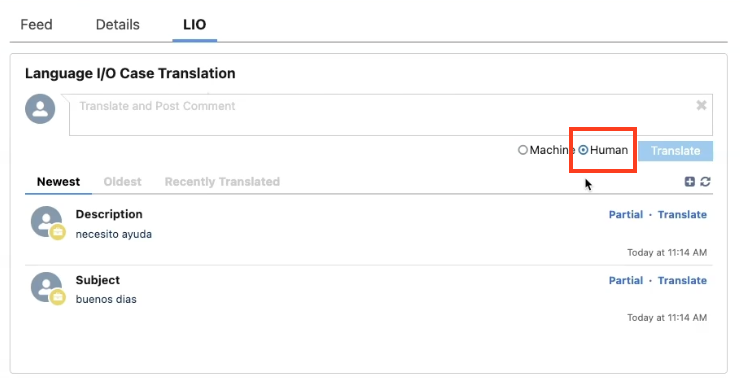The height and width of the screenshot is (381, 740).
Task: Click the plus icon to add translation
Action: pyautogui.click(x=690, y=182)
